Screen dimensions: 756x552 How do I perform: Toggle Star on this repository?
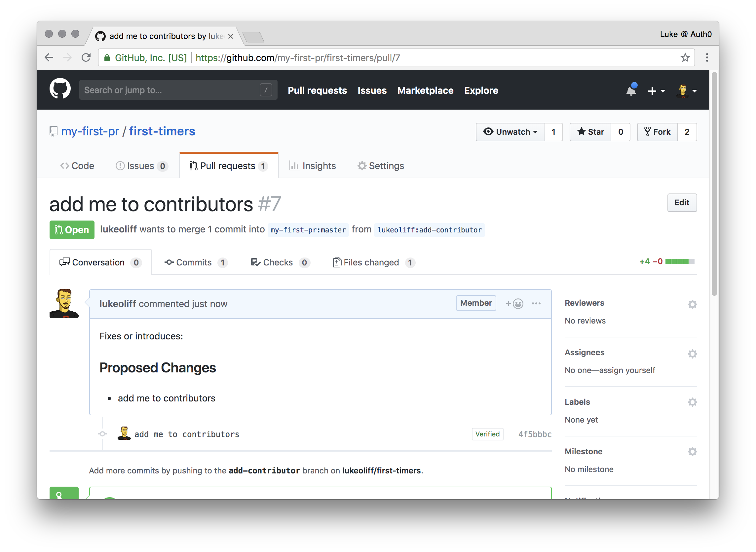590,132
